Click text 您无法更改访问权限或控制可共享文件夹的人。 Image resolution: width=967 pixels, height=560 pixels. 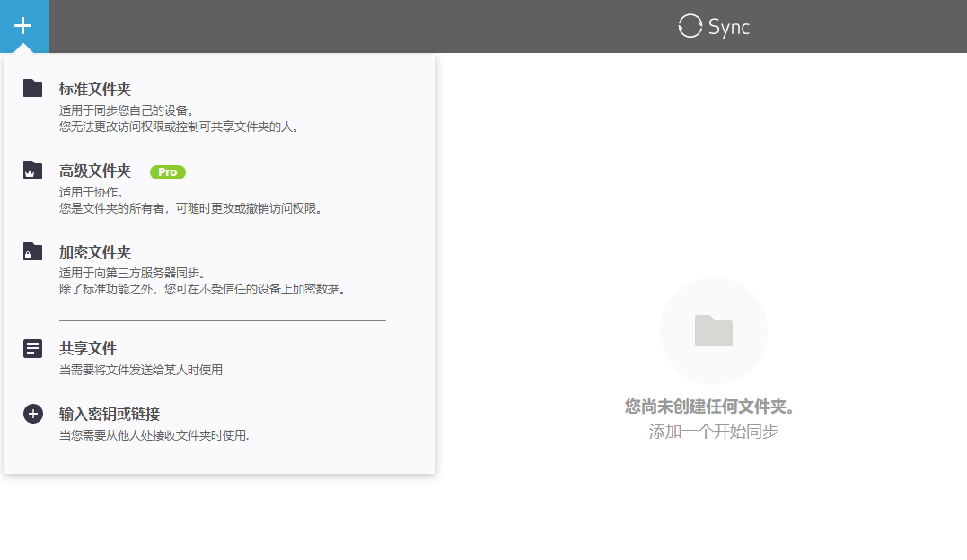click(180, 127)
